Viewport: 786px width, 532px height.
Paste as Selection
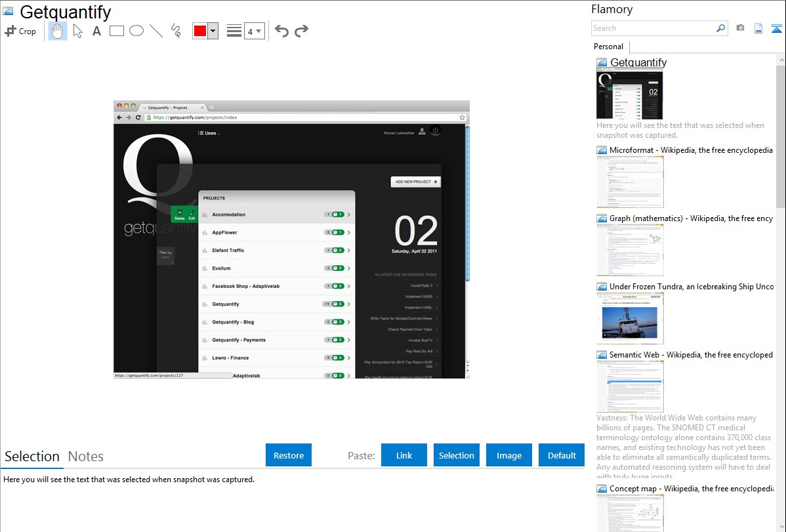457,455
